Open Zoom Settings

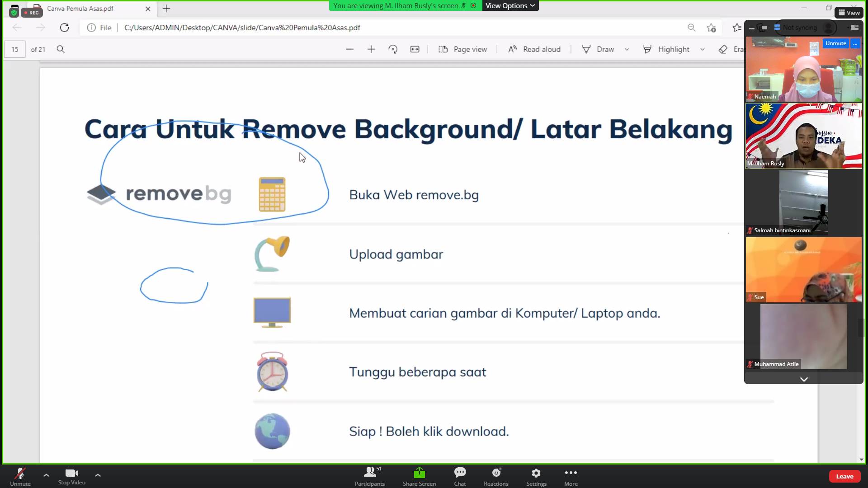click(536, 476)
